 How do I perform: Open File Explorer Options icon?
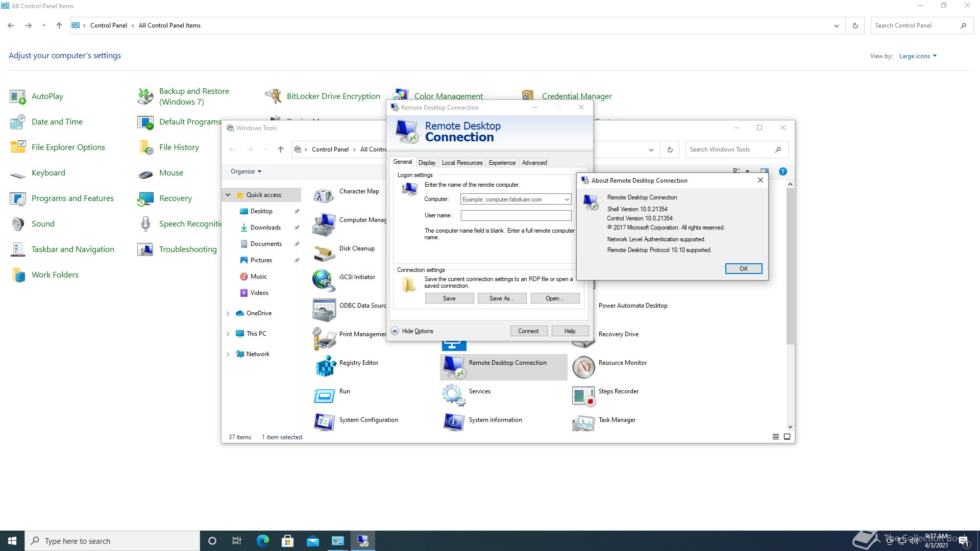(x=18, y=147)
